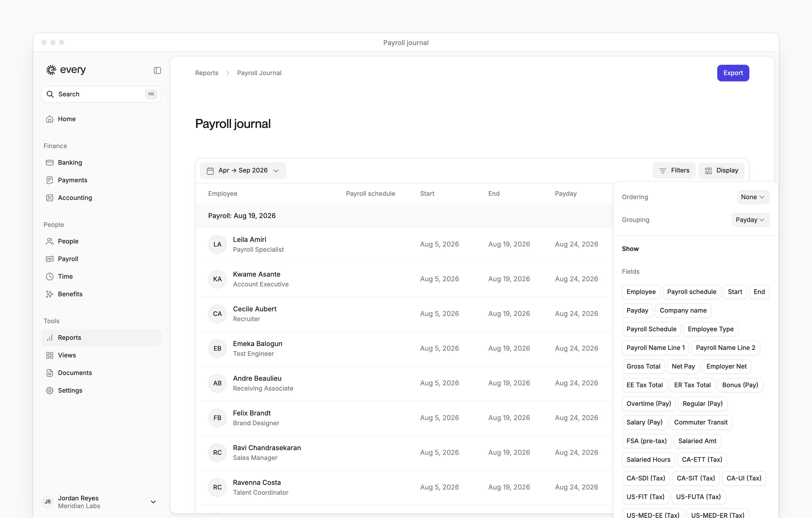Click the calendar icon in date range
This screenshot has height=518, width=812.
[210, 171]
